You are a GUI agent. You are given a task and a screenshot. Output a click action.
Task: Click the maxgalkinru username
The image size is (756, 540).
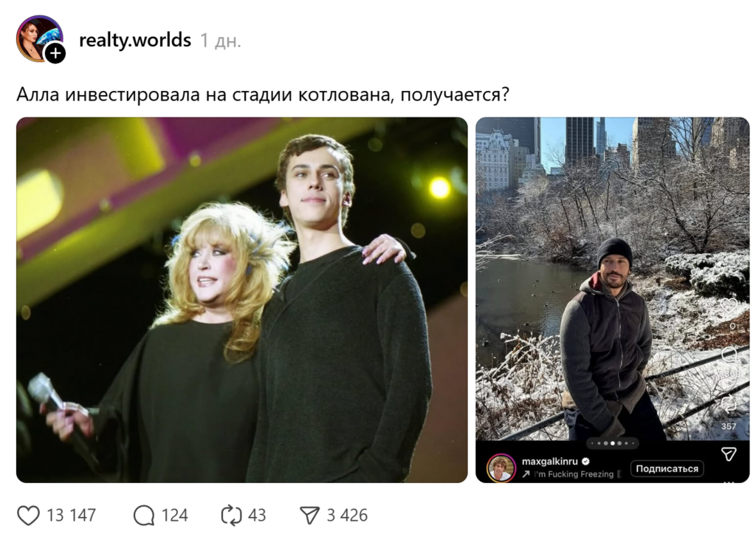[549, 462]
